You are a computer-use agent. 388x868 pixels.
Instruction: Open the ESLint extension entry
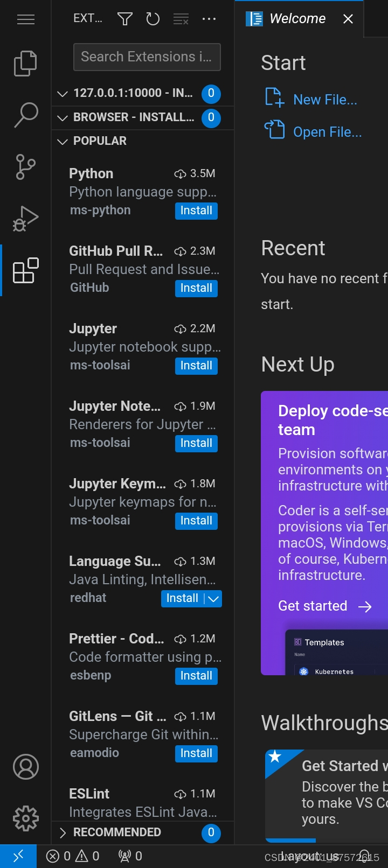(143, 802)
